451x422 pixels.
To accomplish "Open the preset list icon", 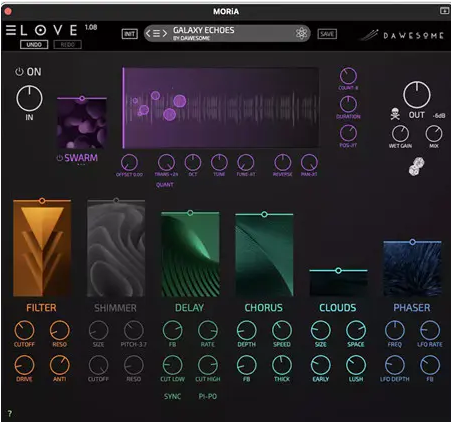I will (156, 33).
